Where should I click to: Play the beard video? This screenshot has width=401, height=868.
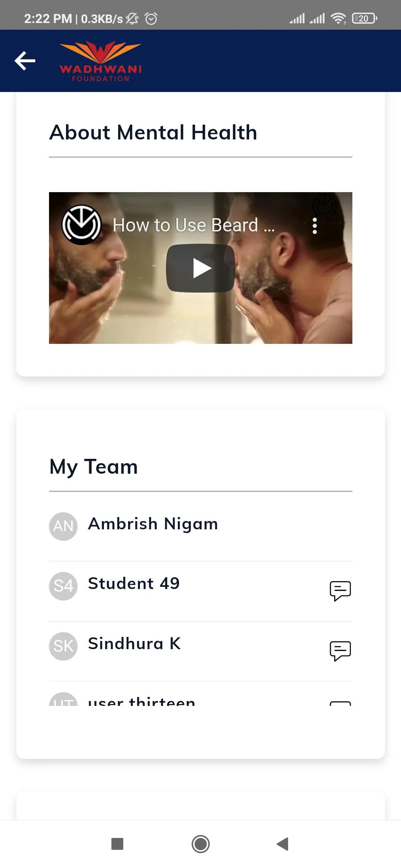[x=200, y=268]
